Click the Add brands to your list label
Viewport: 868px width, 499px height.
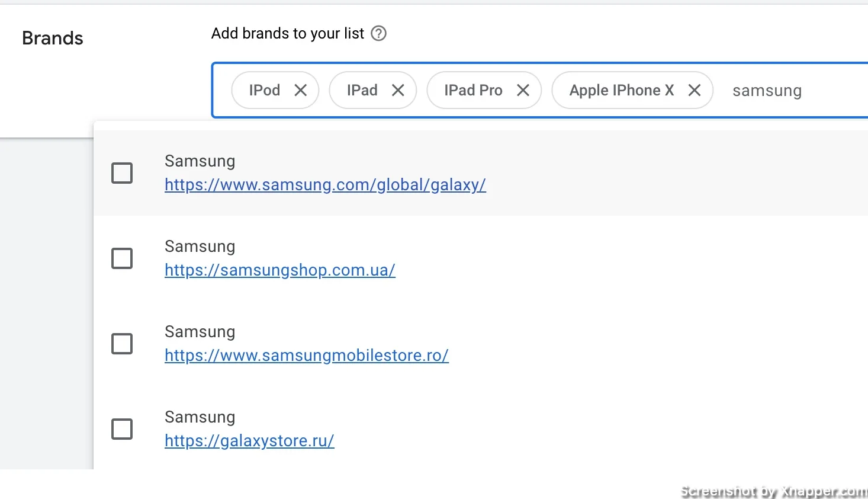tap(288, 33)
